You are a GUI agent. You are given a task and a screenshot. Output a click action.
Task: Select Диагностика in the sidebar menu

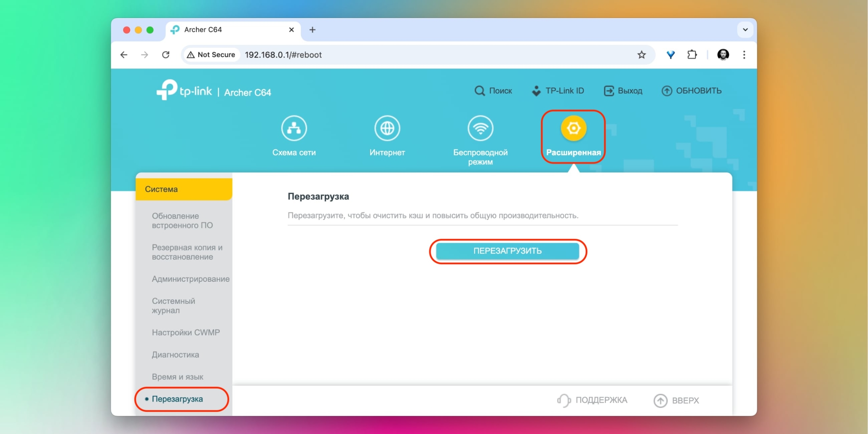tap(175, 355)
